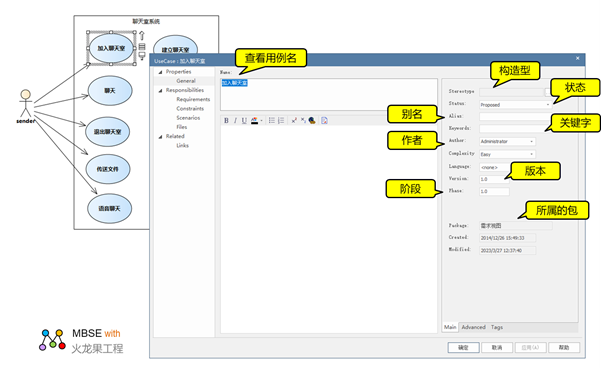Collapse the Related tree node
The height and width of the screenshot is (368, 601).
pos(161,136)
